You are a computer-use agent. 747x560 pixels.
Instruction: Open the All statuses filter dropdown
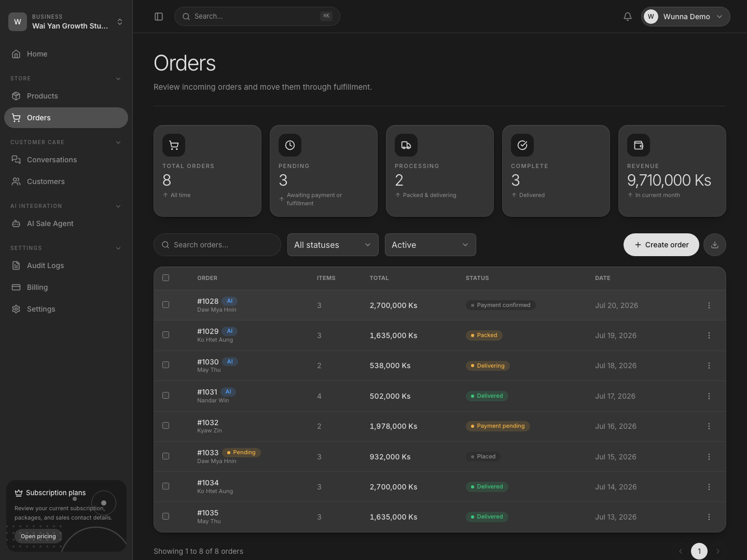(333, 245)
